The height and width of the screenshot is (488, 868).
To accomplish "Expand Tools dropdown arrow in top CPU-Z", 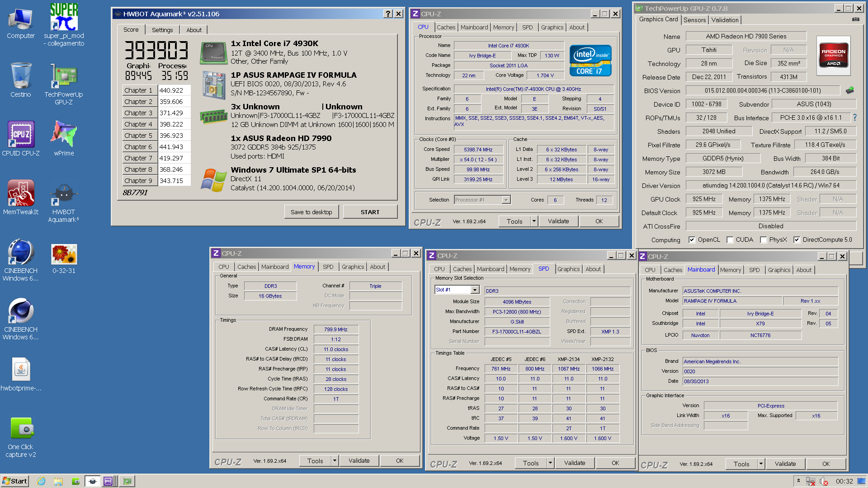I will click(534, 221).
